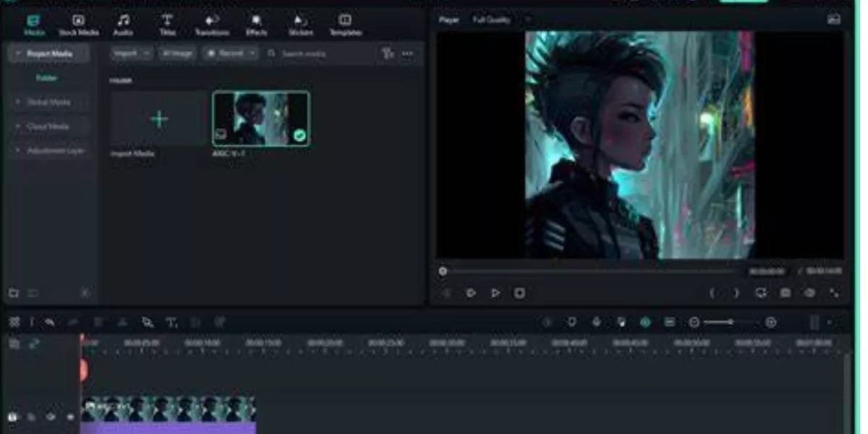Click the add track icon
The image size is (868, 434).
click(14, 344)
